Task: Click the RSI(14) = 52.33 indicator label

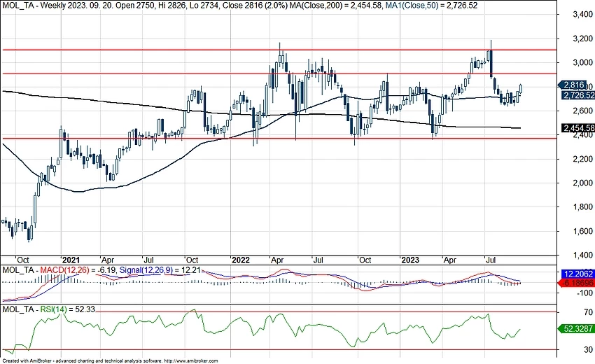Action: click(x=67, y=309)
